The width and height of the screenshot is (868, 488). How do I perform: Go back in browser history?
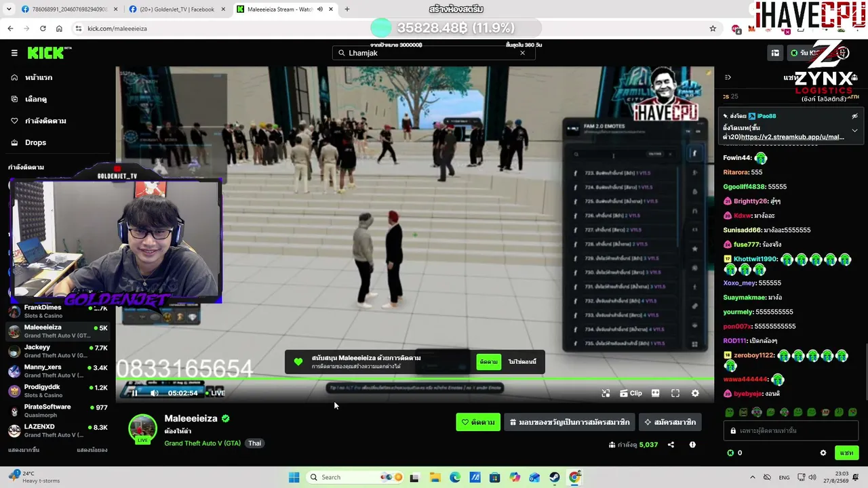(x=10, y=28)
